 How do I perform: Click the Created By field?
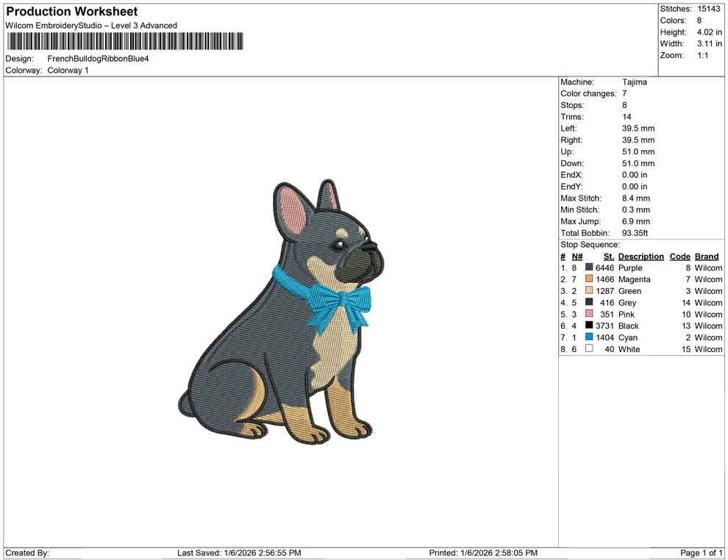[x=27, y=553]
